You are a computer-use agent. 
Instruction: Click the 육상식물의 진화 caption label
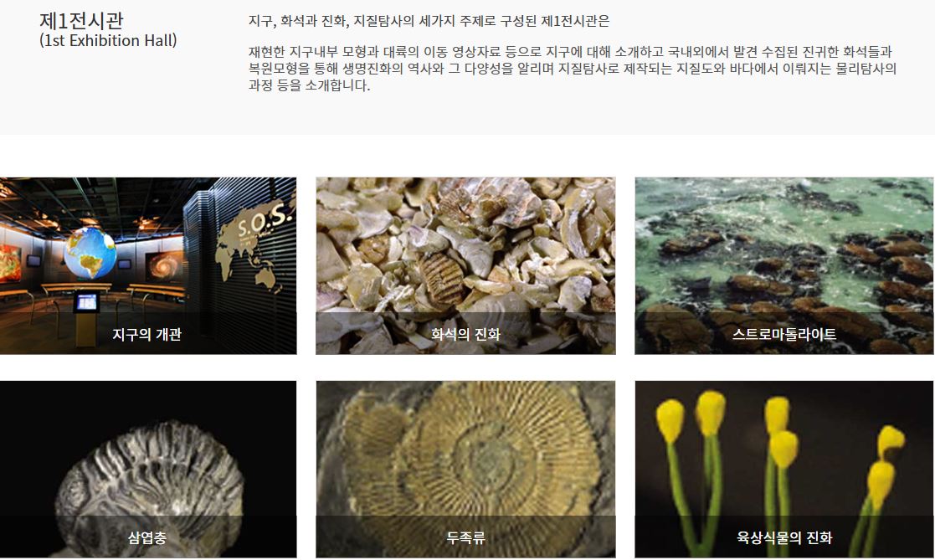point(784,537)
